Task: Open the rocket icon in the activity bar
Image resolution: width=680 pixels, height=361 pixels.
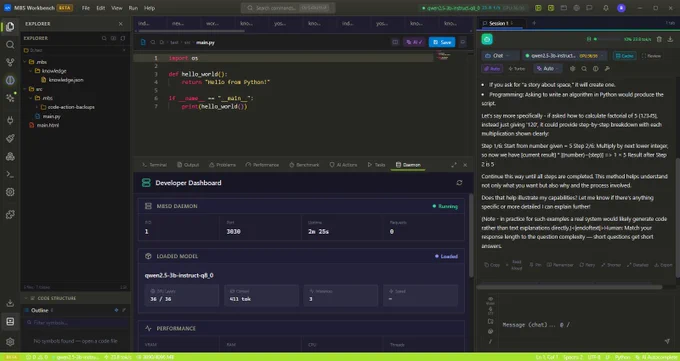Action: pos(10,138)
